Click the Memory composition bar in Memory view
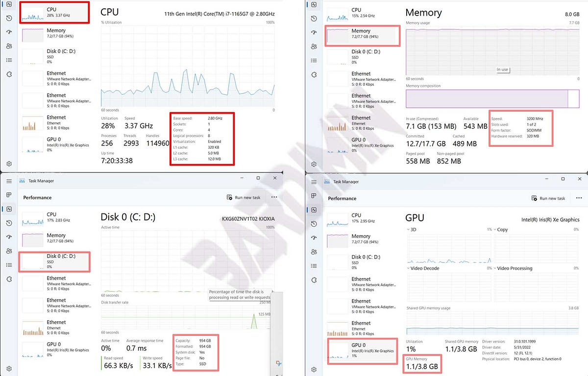This screenshot has width=588, height=376. coord(492,99)
